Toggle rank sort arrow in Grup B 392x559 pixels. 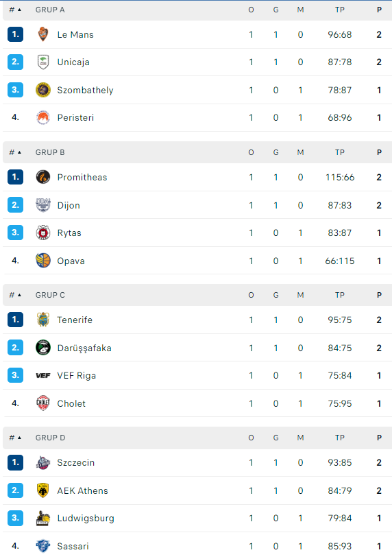click(19, 152)
